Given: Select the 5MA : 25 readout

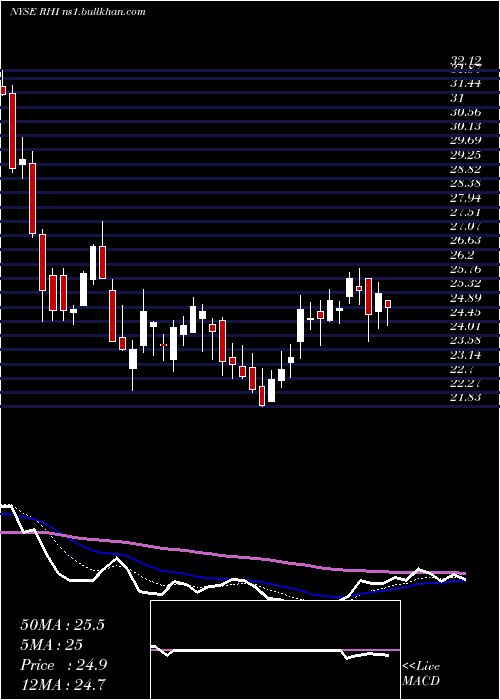Looking at the screenshot, I should click(52, 645).
